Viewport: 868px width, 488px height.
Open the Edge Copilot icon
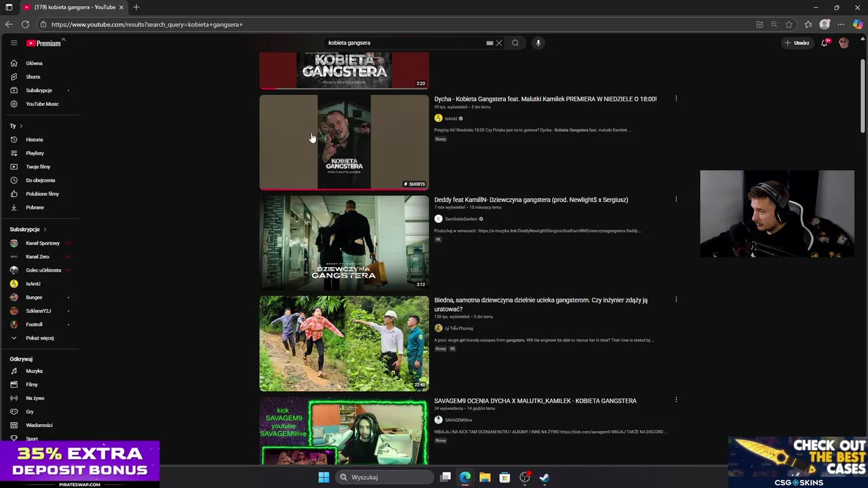[858, 24]
